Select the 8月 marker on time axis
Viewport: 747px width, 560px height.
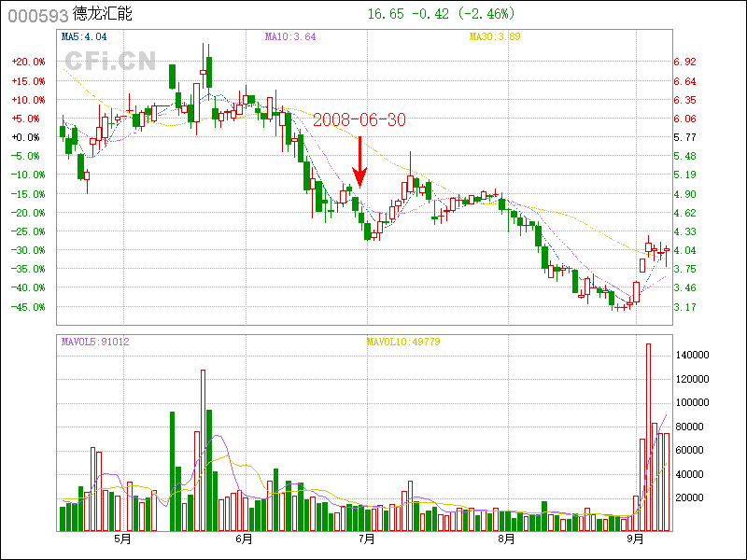point(506,539)
